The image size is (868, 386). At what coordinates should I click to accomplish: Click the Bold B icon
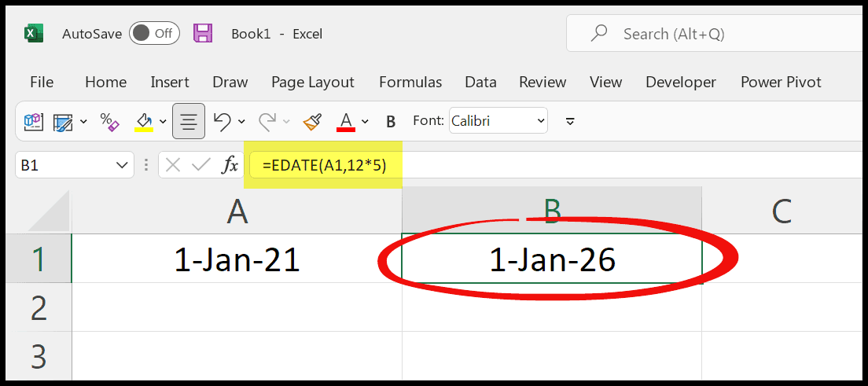[391, 121]
